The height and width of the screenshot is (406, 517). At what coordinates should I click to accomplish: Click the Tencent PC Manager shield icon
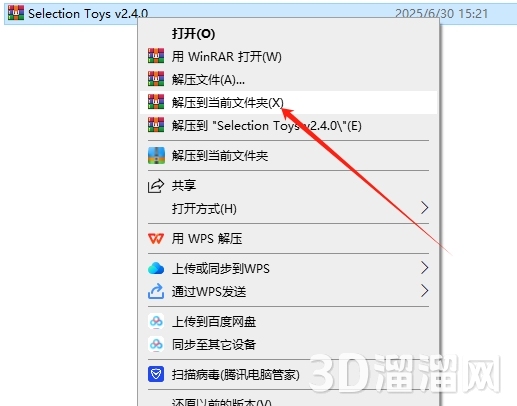tap(156, 374)
